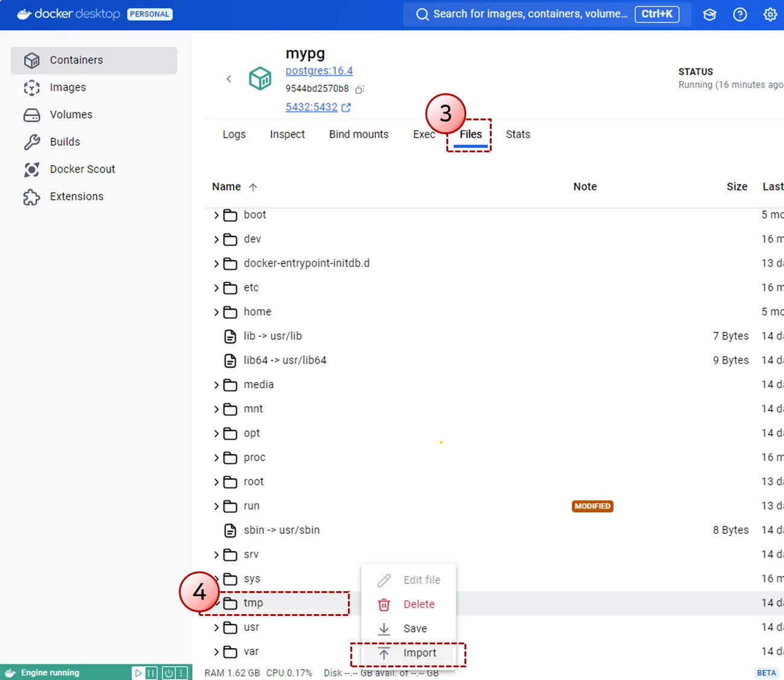This screenshot has height=680, width=784.
Task: Select the sys folder row
Action: tap(494, 579)
